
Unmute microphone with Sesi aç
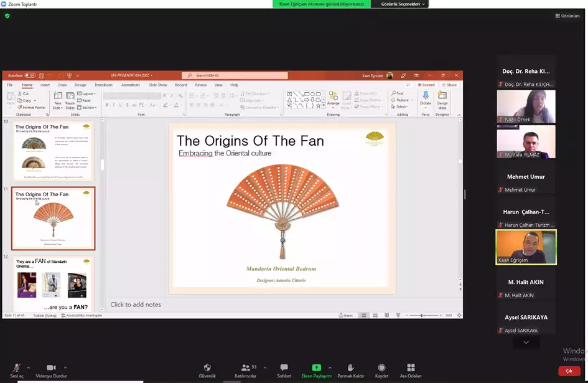(17, 371)
